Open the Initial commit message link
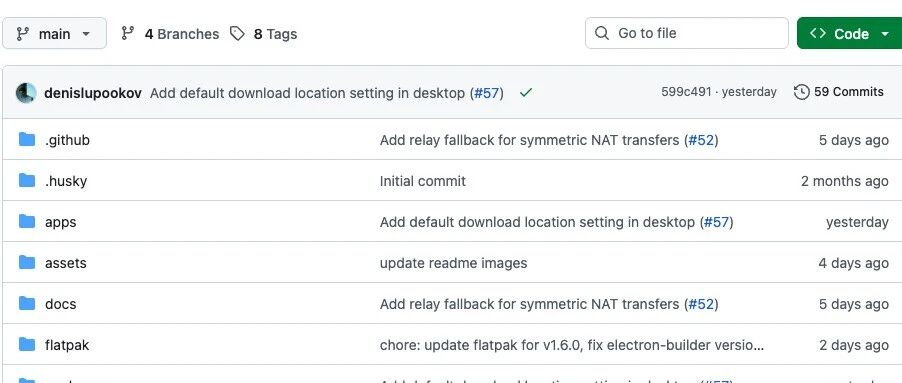 click(423, 181)
